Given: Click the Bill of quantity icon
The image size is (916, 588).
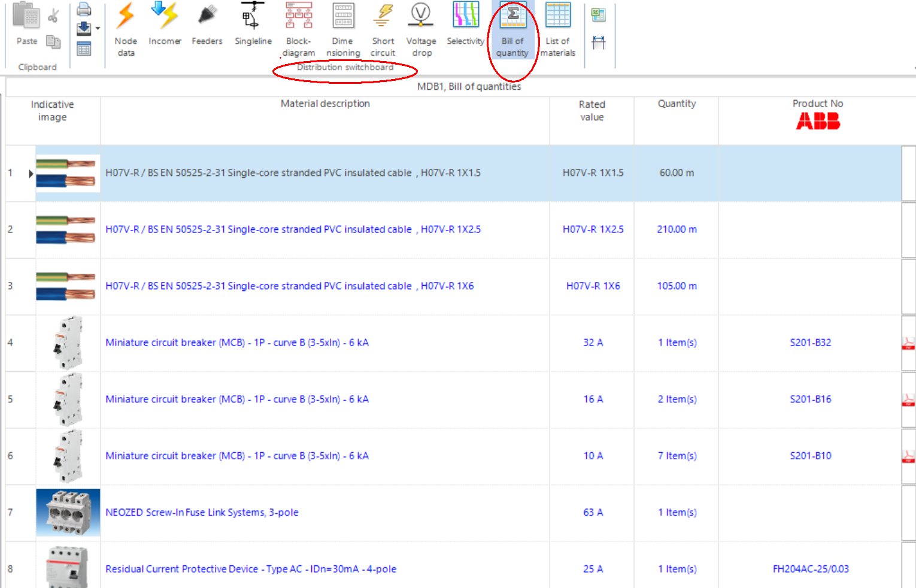Looking at the screenshot, I should click(512, 27).
